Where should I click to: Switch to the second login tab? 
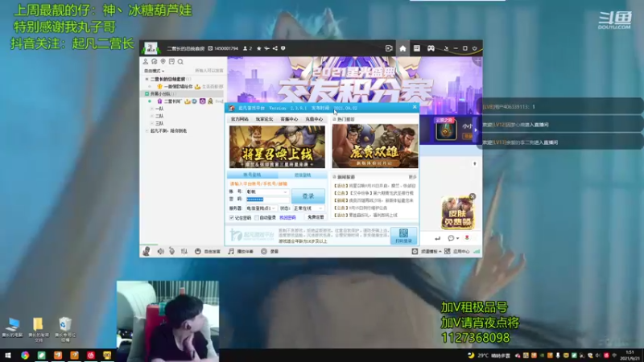point(303,175)
